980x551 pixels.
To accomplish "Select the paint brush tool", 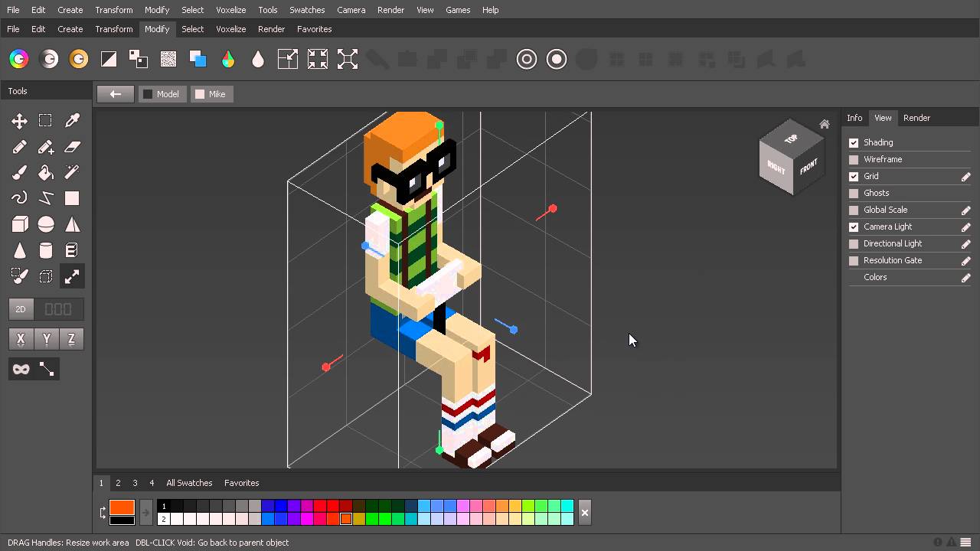I will point(20,173).
